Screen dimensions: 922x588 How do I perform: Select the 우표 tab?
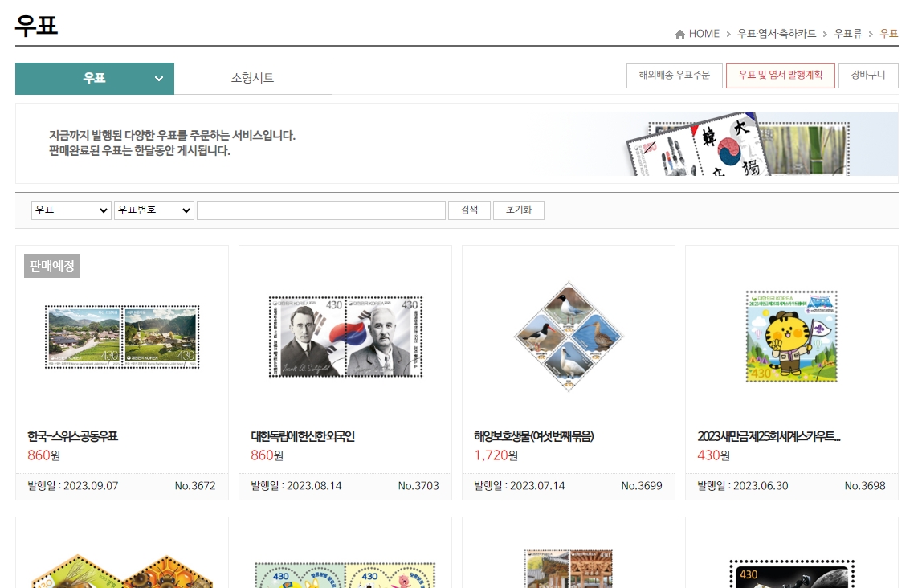(x=94, y=79)
